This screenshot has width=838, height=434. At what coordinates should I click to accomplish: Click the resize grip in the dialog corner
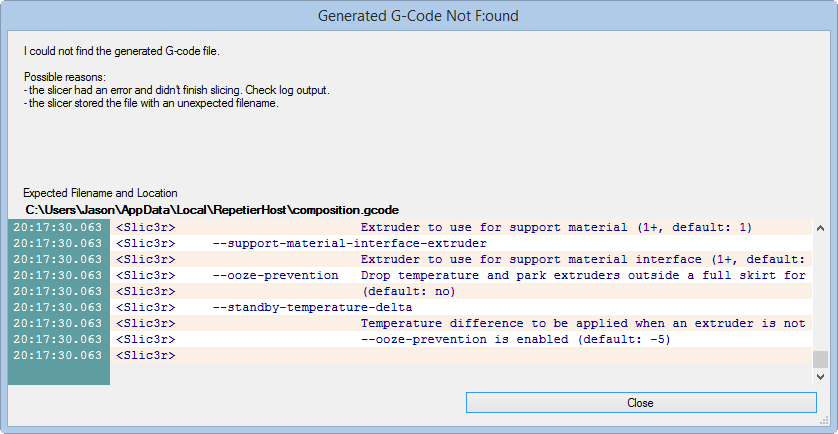tap(825, 422)
